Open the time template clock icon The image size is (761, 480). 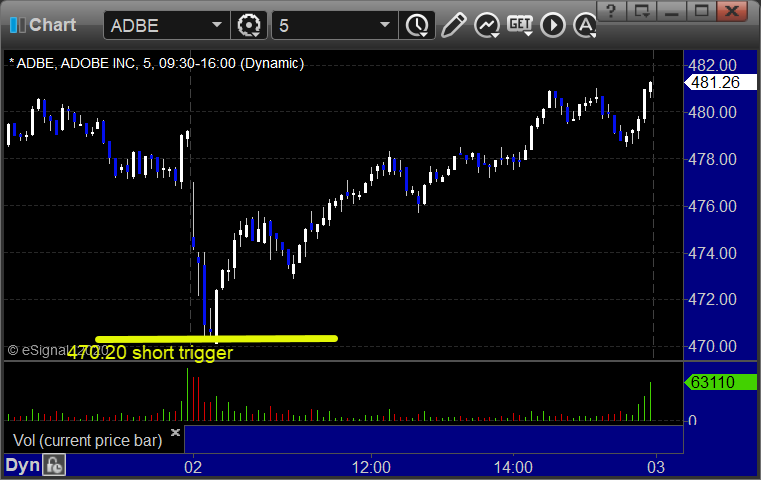pyautogui.click(x=417, y=25)
